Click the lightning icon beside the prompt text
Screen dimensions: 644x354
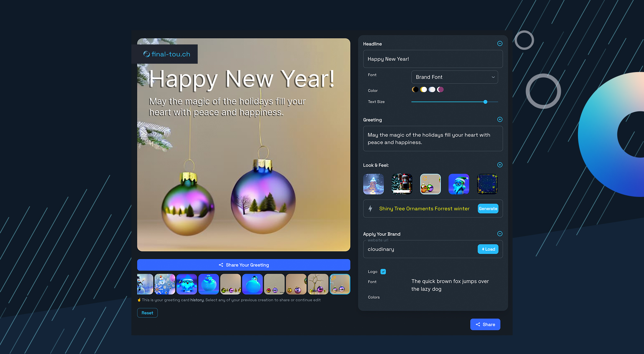click(371, 209)
